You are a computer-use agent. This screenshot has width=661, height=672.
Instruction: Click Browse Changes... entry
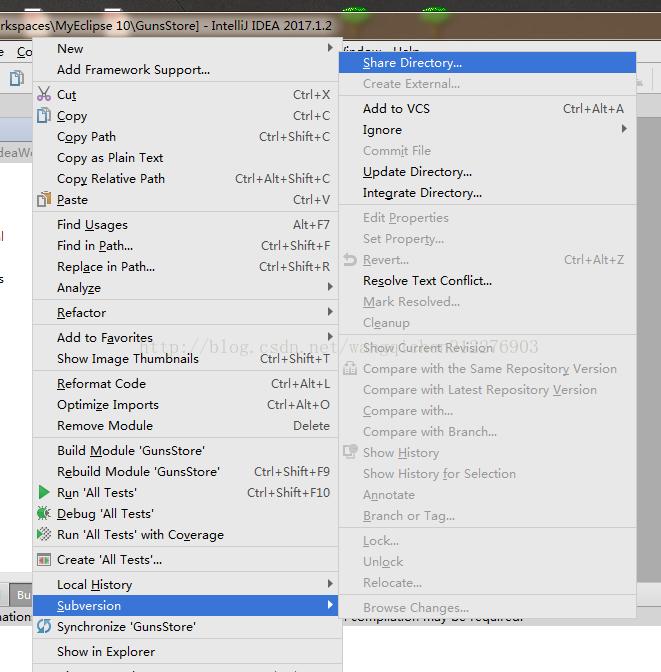487,607
